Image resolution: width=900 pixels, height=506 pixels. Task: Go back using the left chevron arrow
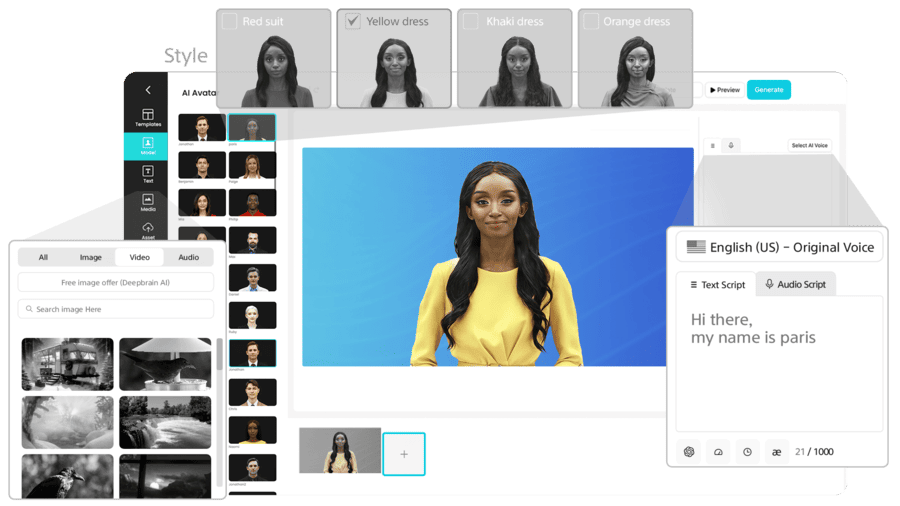148,90
